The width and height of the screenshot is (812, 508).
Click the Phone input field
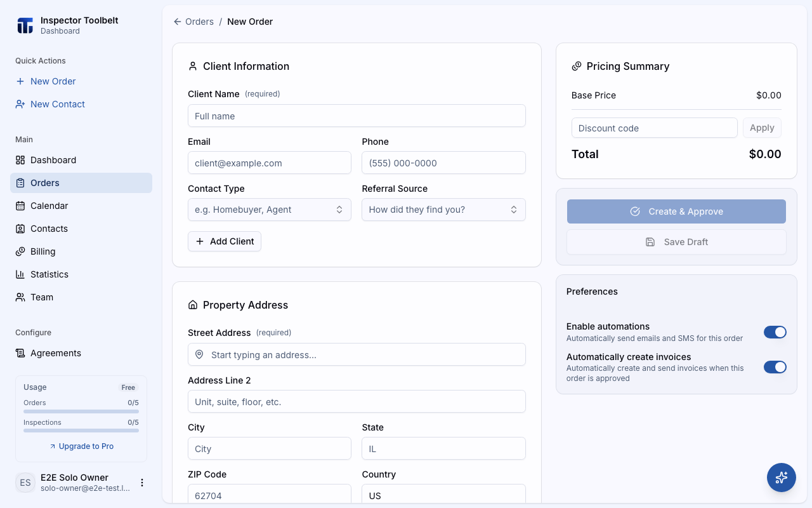pos(443,163)
